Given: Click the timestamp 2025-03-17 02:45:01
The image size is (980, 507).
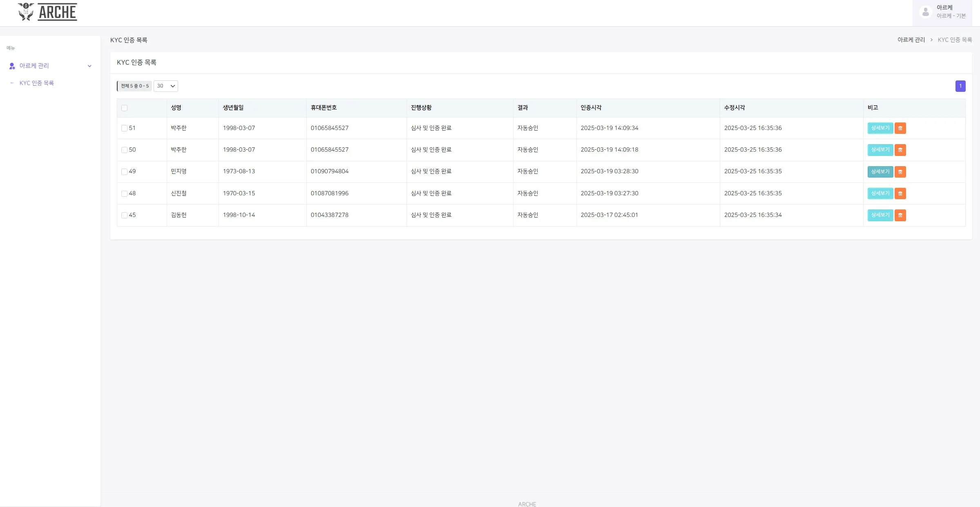Looking at the screenshot, I should (x=609, y=215).
